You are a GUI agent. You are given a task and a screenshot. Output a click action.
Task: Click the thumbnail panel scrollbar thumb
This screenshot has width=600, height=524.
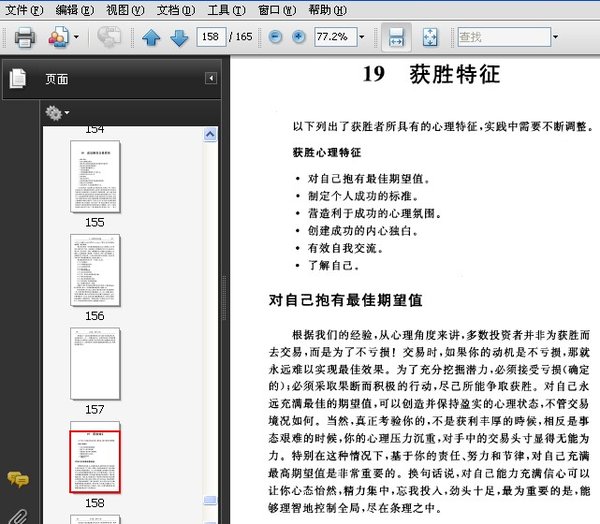click(210, 500)
